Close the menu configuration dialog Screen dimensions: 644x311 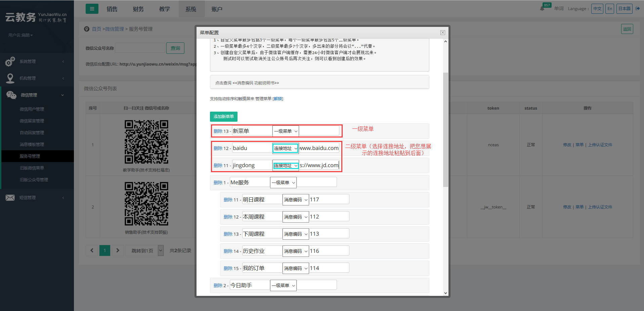(x=442, y=33)
